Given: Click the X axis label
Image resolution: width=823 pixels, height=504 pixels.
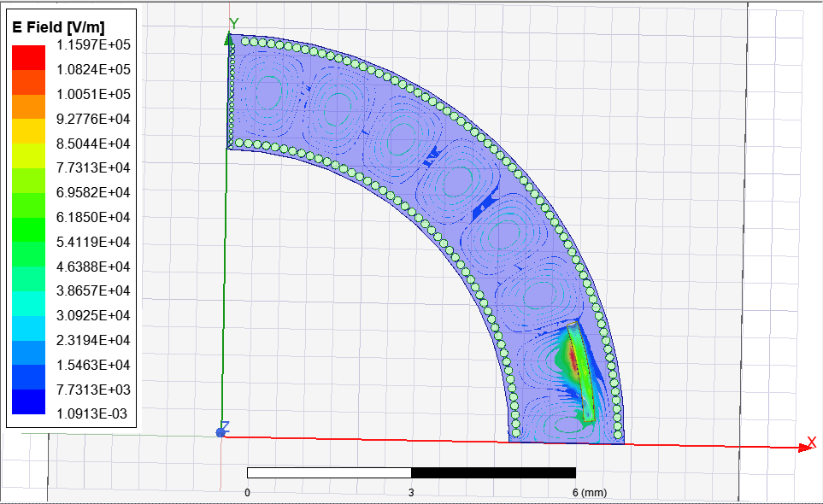Looking at the screenshot, I should pyautogui.click(x=812, y=442).
